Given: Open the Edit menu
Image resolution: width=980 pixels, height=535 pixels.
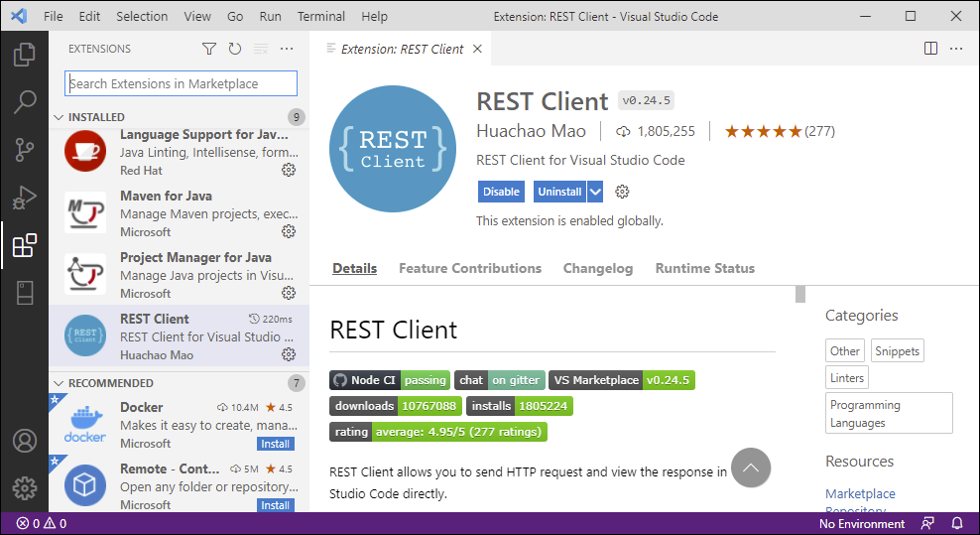Looking at the screenshot, I should [x=89, y=16].
